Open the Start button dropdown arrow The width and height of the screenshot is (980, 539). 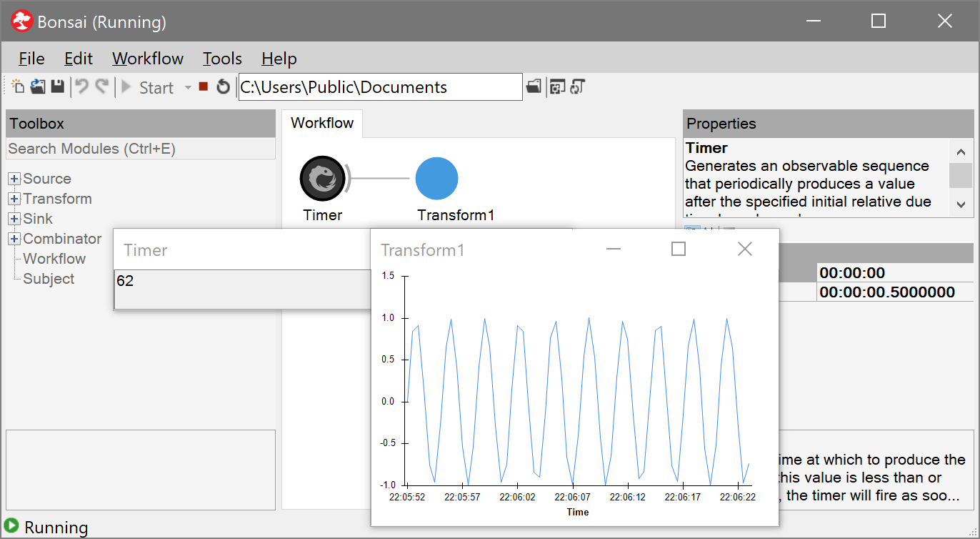(x=188, y=87)
